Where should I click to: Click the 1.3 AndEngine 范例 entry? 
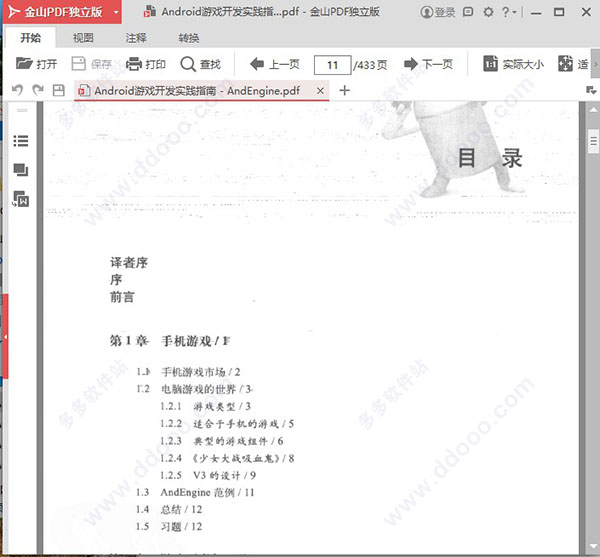pos(195,492)
